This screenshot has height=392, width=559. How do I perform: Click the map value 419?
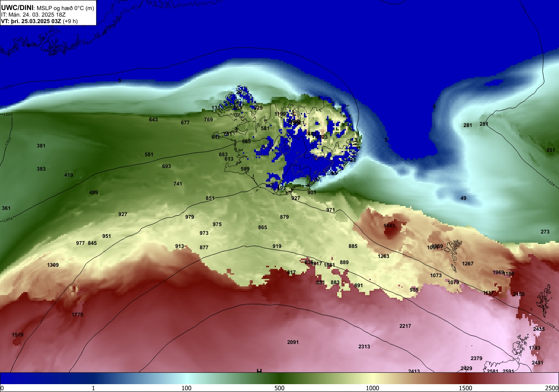(x=69, y=175)
